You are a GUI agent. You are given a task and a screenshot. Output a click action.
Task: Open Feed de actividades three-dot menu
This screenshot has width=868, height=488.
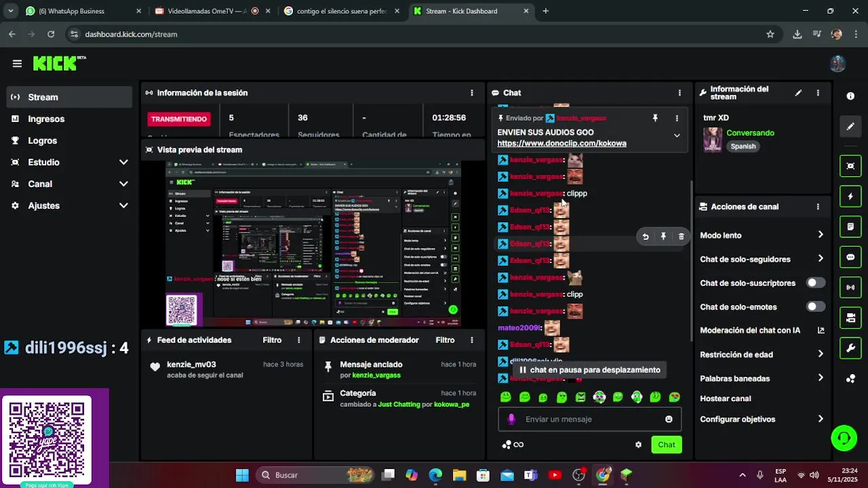(x=299, y=340)
